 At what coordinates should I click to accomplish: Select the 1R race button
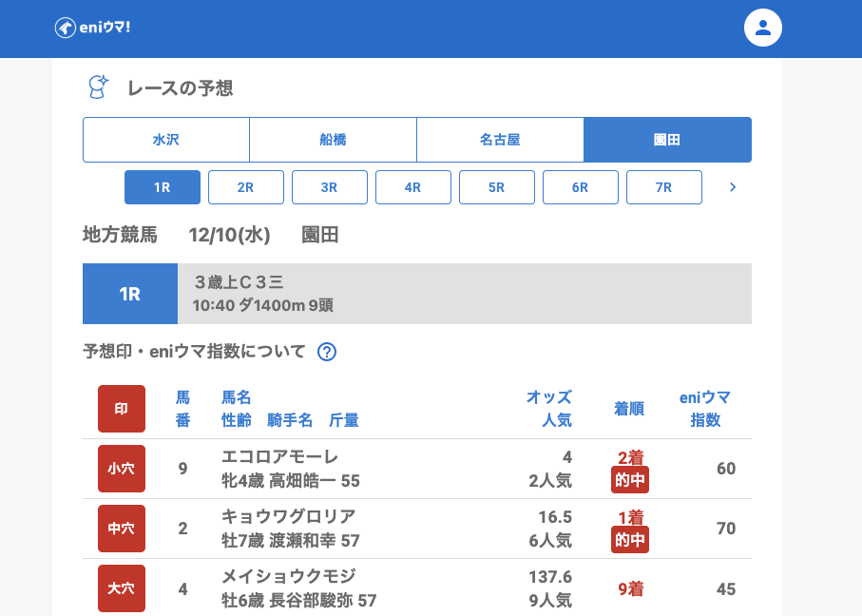[x=163, y=187]
